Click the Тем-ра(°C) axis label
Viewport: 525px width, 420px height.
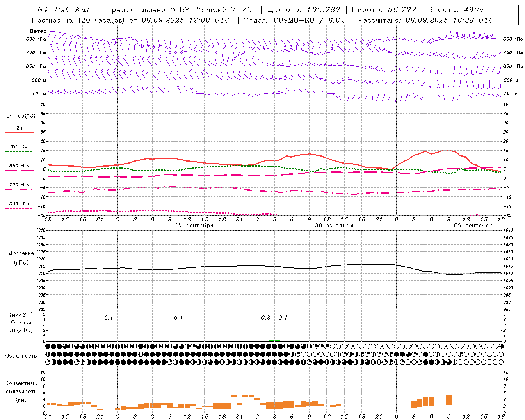click(19, 116)
